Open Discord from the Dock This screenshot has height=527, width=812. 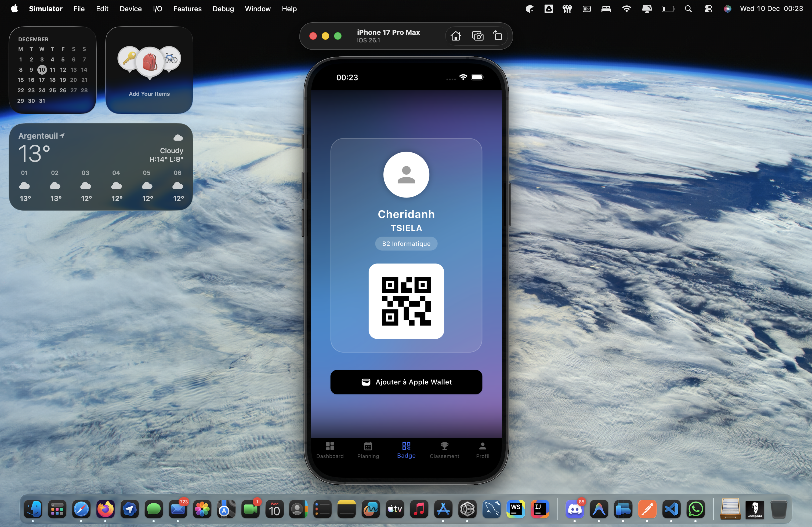click(575, 509)
